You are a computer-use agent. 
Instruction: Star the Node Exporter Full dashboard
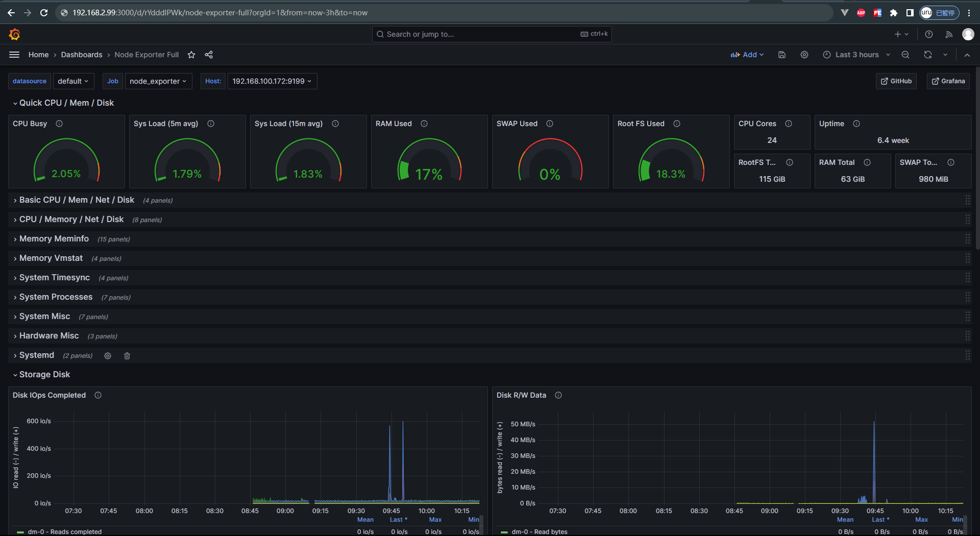(191, 55)
